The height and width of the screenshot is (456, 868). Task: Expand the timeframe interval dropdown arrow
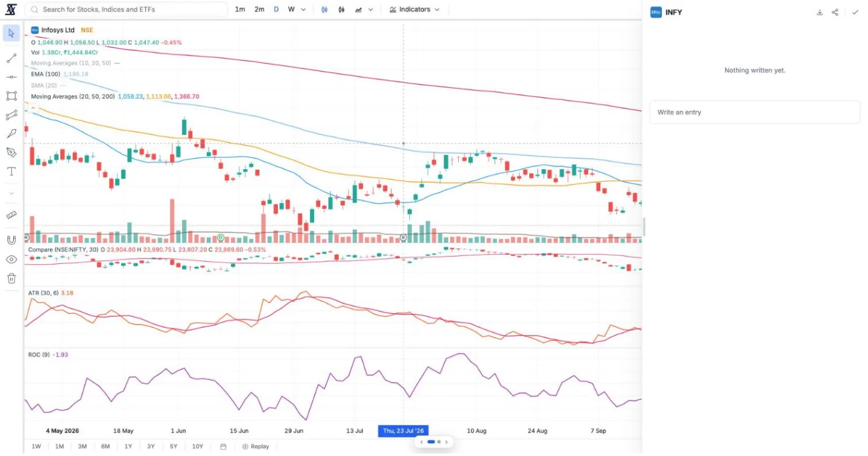tap(303, 10)
